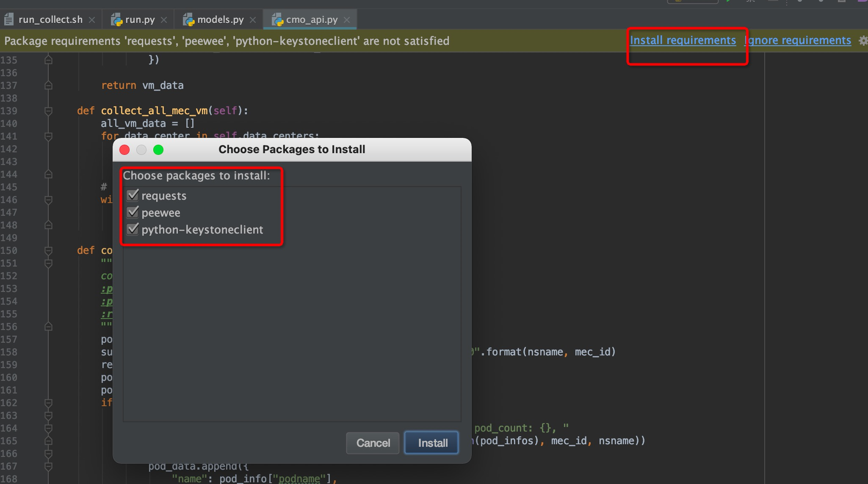Toggle the fold marker at line 141
The width and height of the screenshot is (868, 484).
(x=48, y=136)
